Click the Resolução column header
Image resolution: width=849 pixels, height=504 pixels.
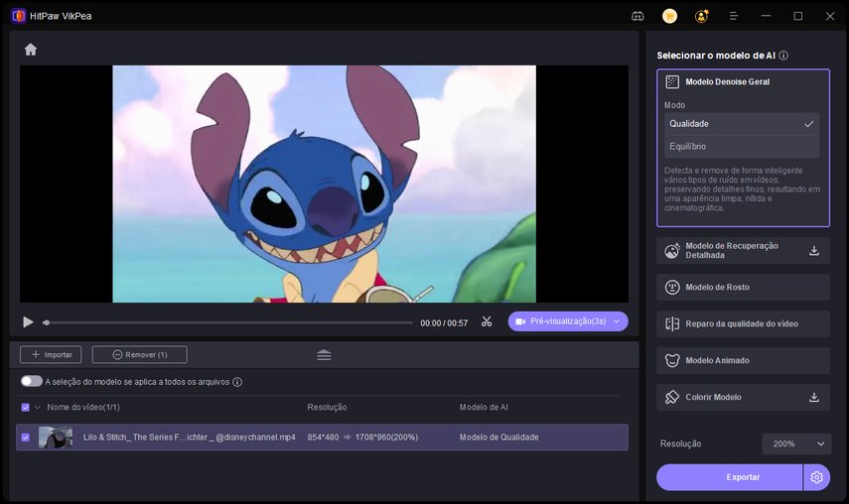pyautogui.click(x=327, y=407)
